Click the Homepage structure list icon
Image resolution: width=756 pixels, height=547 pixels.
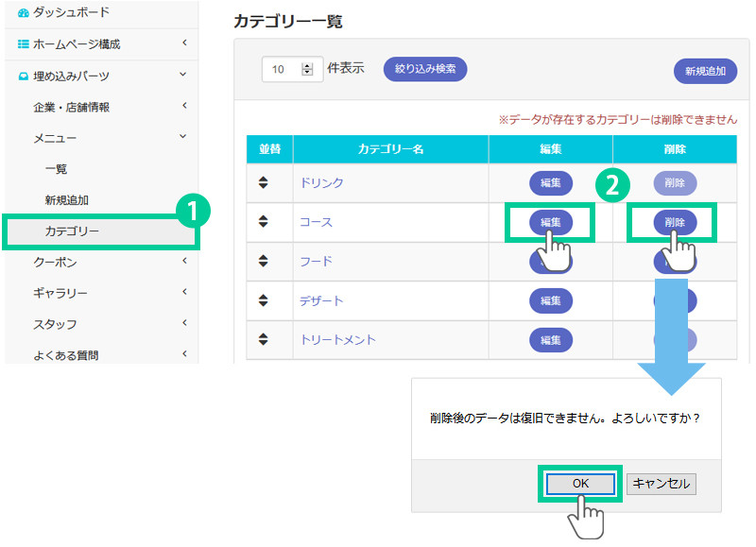click(24, 43)
